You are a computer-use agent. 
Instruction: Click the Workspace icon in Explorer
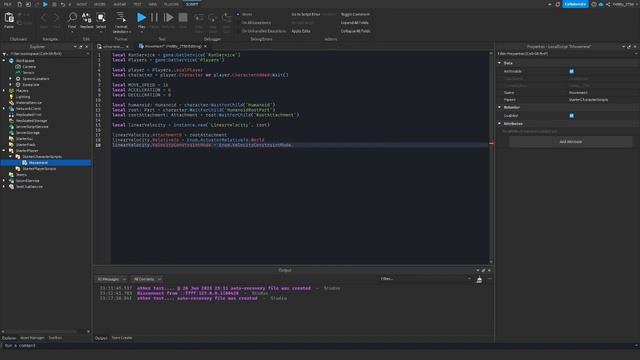11,60
